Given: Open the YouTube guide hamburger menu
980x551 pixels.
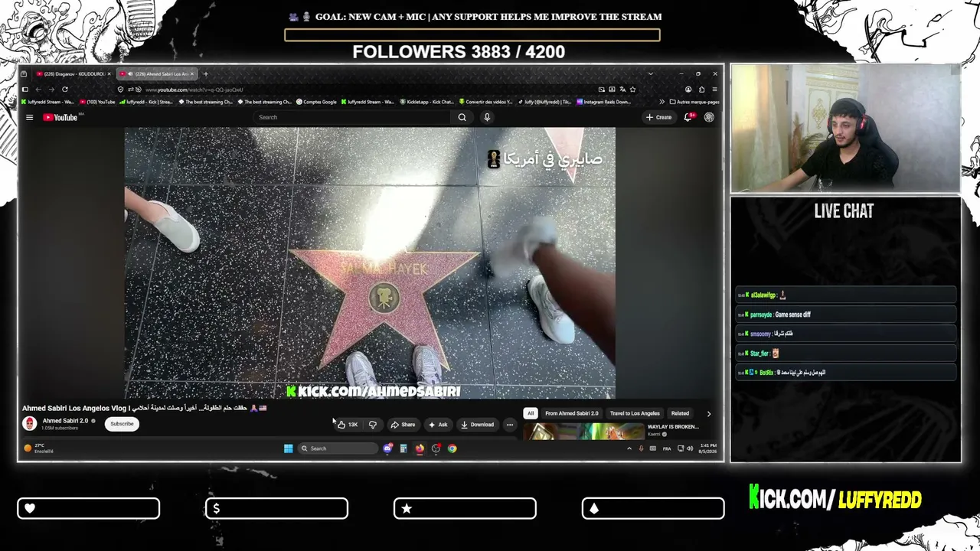Looking at the screenshot, I should click(29, 117).
